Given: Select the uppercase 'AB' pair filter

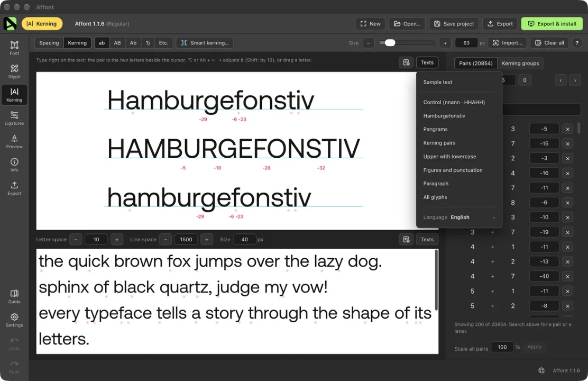Looking at the screenshot, I should [x=117, y=43].
